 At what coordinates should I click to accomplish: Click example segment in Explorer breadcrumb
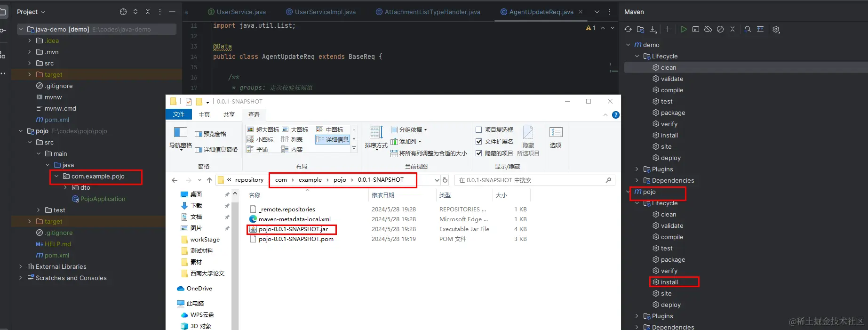pyautogui.click(x=310, y=180)
